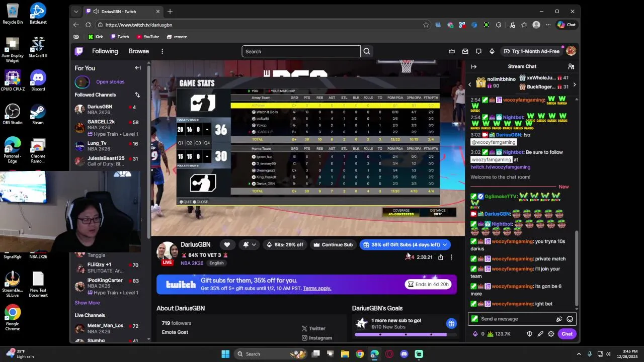Viewport: 644px width, 362px height.
Task: Toggle microphone icon in the system tray
Action: (x=589, y=354)
